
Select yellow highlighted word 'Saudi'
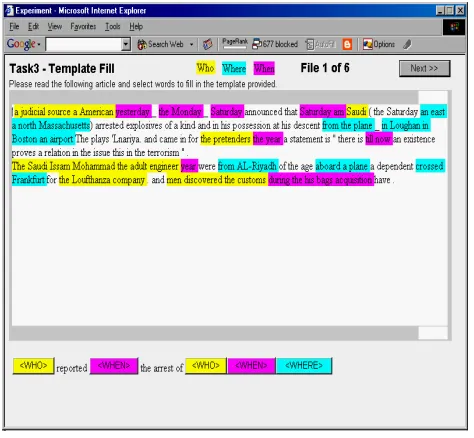(x=357, y=111)
